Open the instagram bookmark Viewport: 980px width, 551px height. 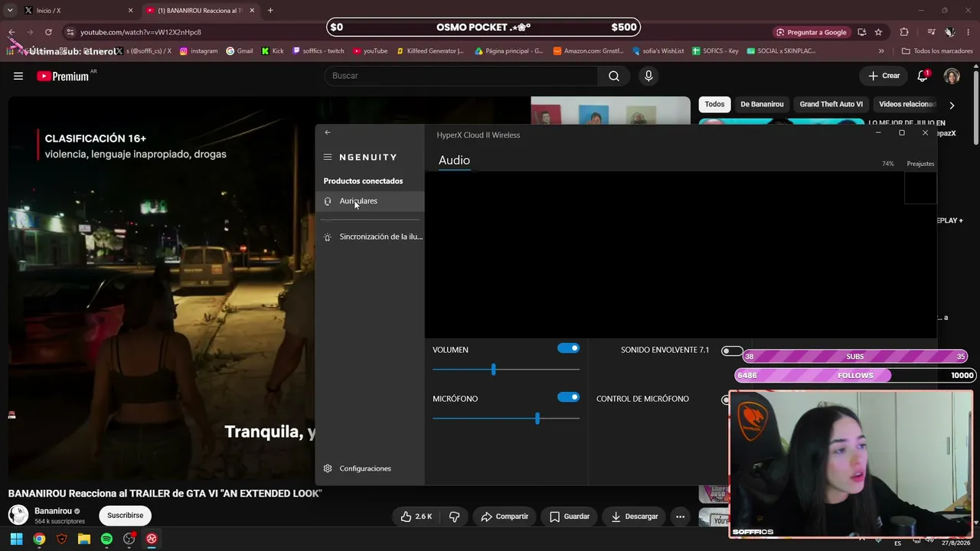[x=199, y=51]
